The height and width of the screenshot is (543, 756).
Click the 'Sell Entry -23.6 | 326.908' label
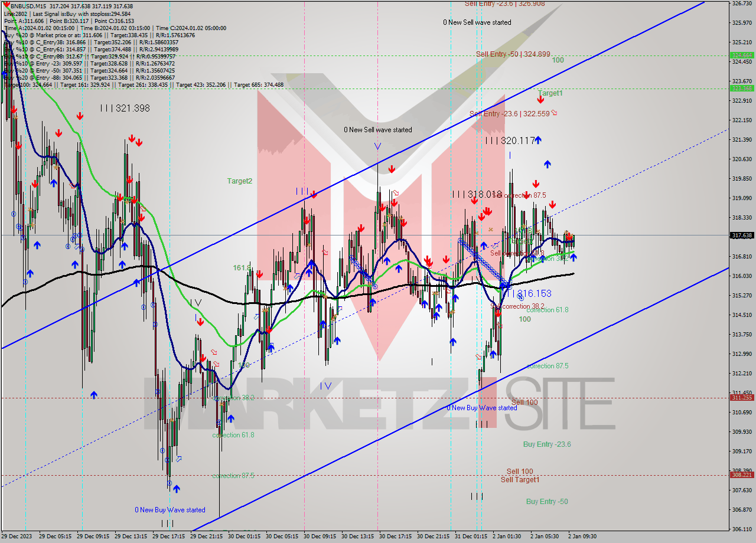tap(505, 4)
